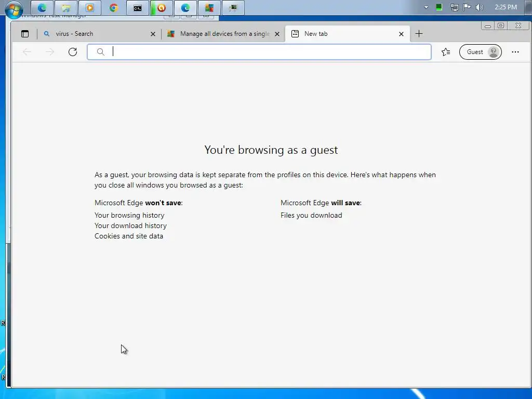The image size is (532, 399).
Task: Open the volume speaker tray icon
Action: [x=480, y=7]
